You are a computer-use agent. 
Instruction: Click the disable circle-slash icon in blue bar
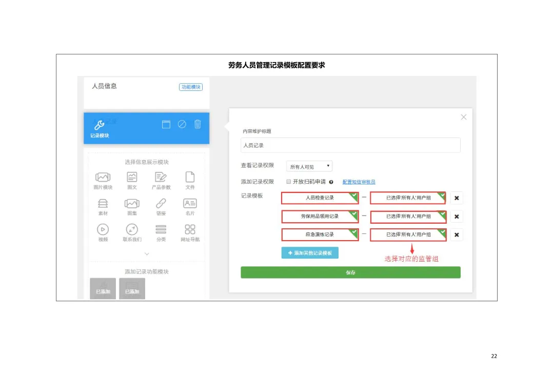tap(182, 124)
